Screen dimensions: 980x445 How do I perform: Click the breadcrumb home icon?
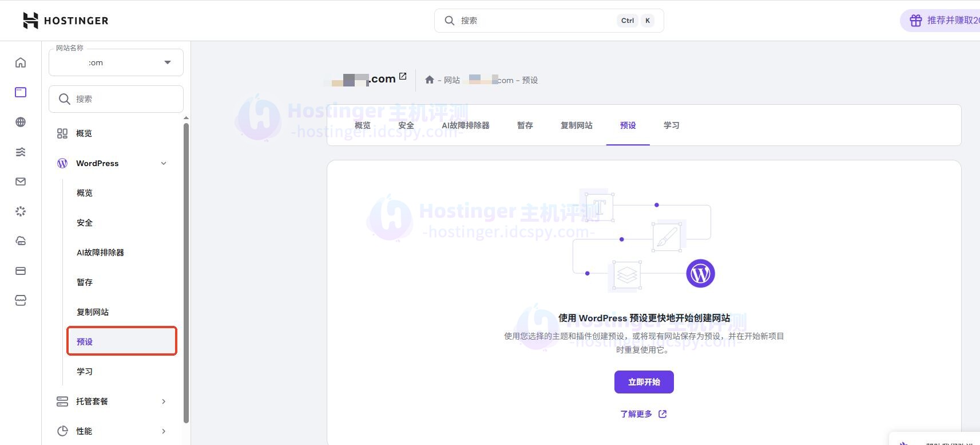430,80
